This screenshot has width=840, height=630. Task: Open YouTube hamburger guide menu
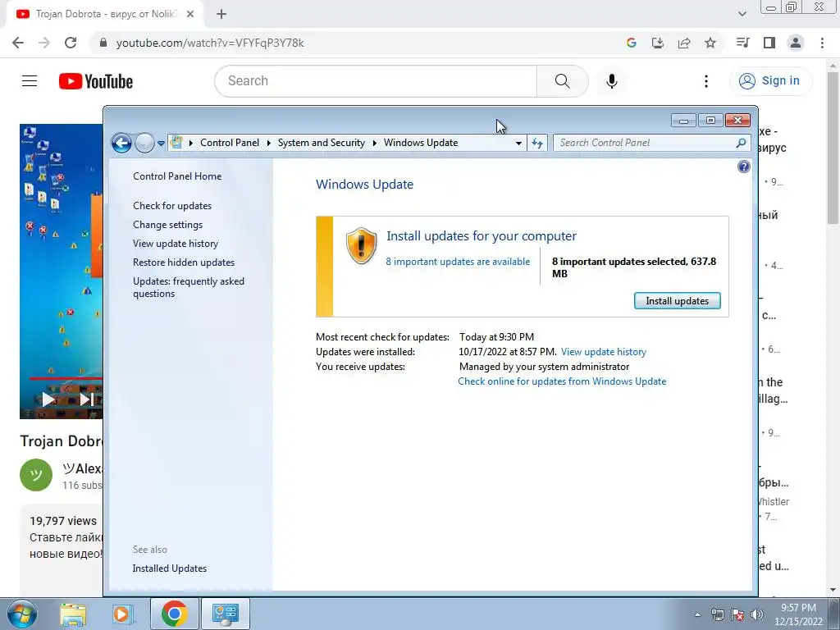pos(30,81)
